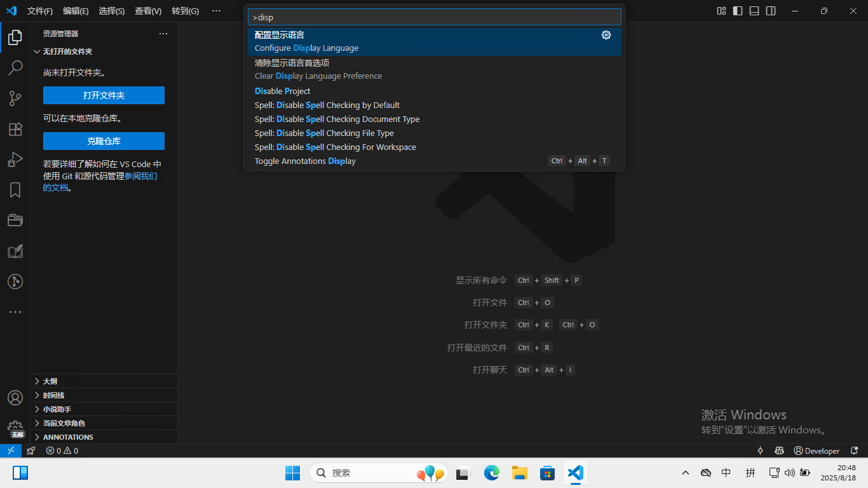This screenshot has width=868, height=488.
Task: Open the Bookmarks view in activity bar
Action: pyautogui.click(x=15, y=190)
